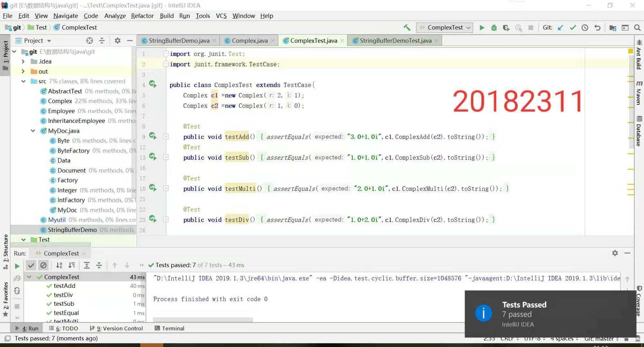644x347 pixels.
Task: Close the ComplexTest.java tab
Action: pyautogui.click(x=342, y=40)
